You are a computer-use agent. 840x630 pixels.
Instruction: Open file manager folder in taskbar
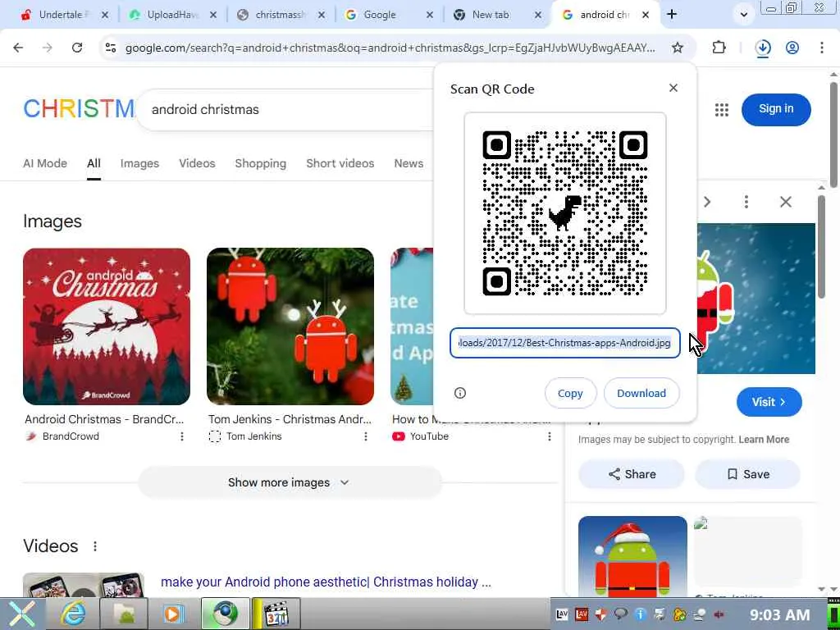click(x=125, y=614)
